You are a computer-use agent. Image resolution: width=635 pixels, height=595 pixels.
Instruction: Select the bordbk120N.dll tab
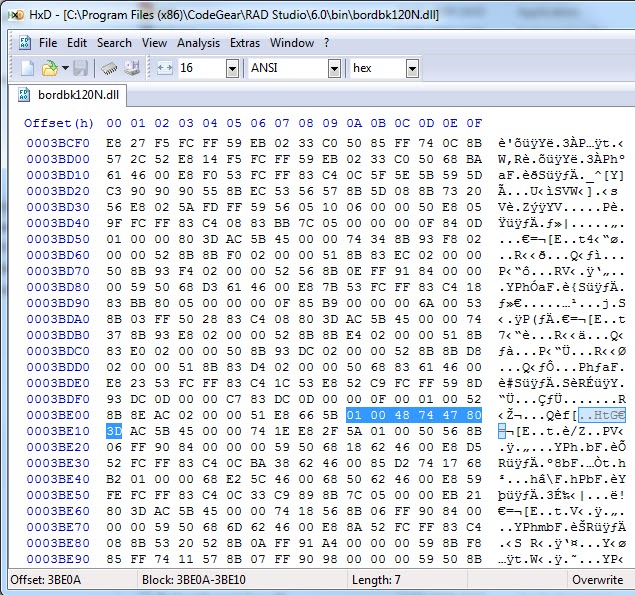click(x=67, y=95)
